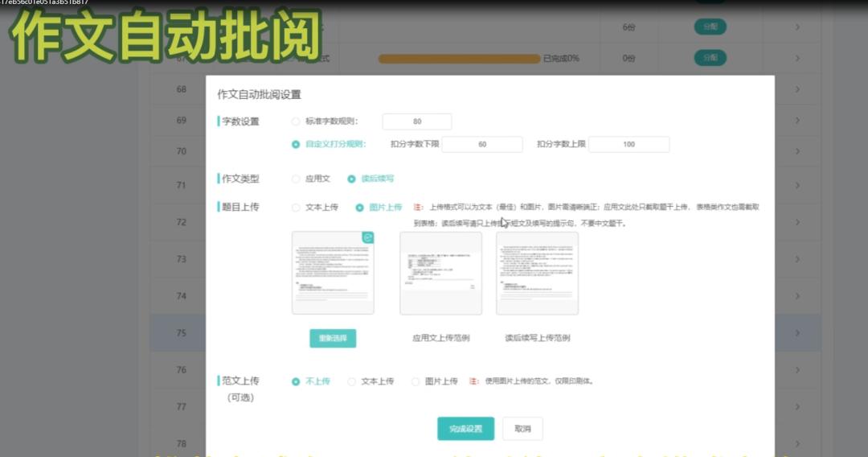Screen dimensions: 868x457
Task: Click row number 72 in background list
Action: click(x=182, y=222)
